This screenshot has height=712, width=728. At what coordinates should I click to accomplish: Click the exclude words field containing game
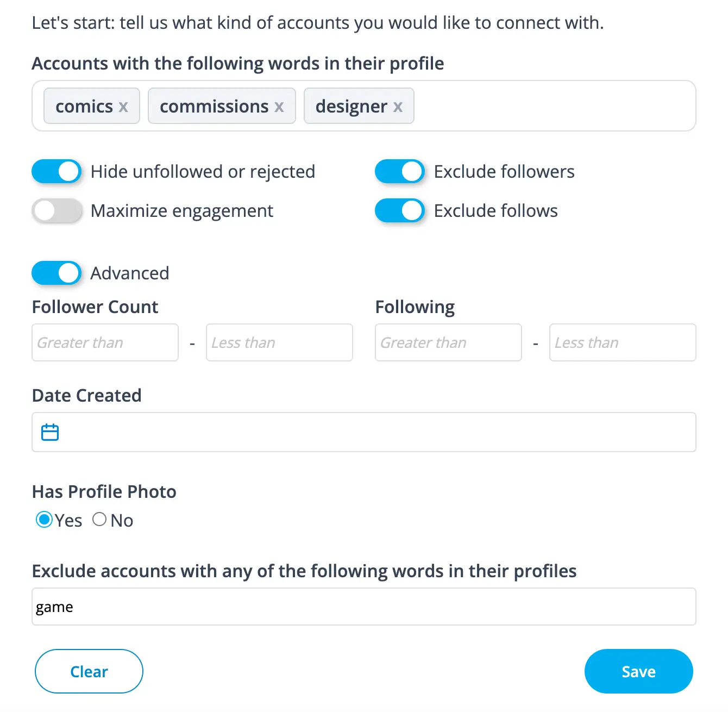(363, 607)
